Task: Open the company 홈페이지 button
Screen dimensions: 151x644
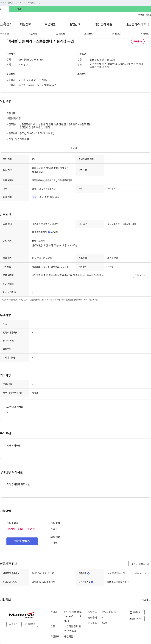Action: (x=135, y=612)
